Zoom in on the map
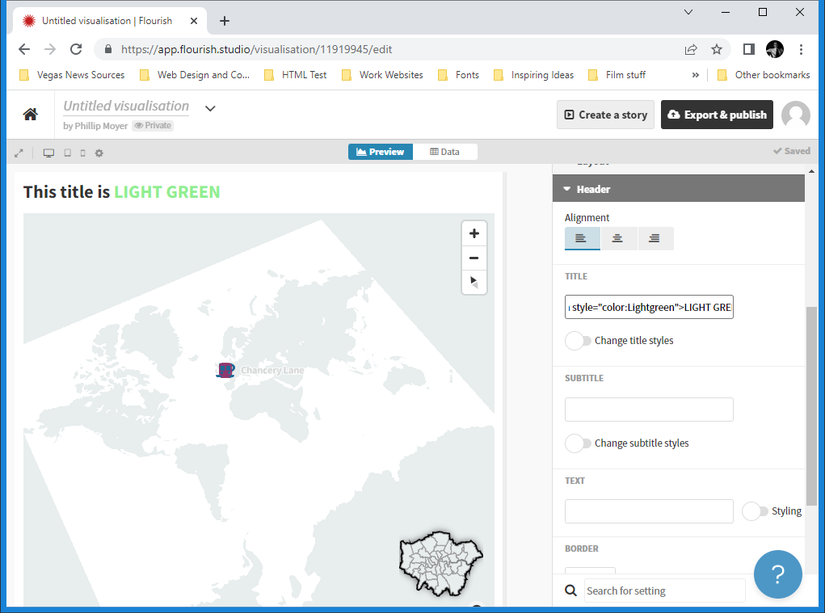Image resolution: width=825 pixels, height=613 pixels. point(474,234)
